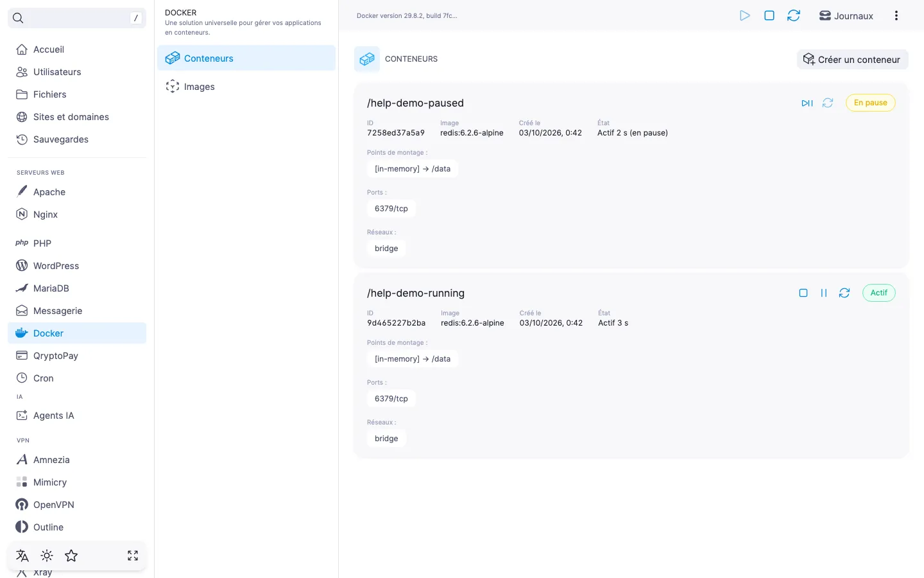Select Docker in the sidebar
The height and width of the screenshot is (578, 924).
77,333
